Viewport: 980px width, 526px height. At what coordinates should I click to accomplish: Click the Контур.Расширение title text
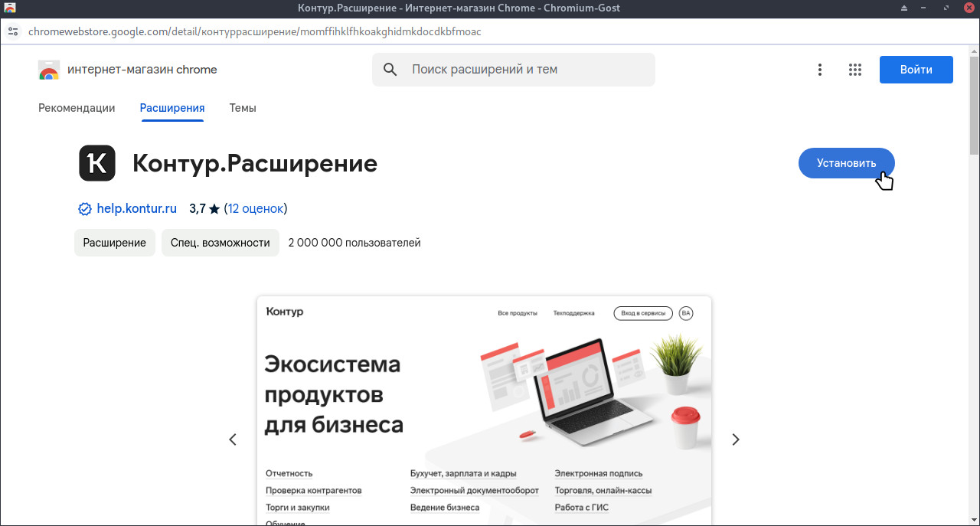[255, 163]
